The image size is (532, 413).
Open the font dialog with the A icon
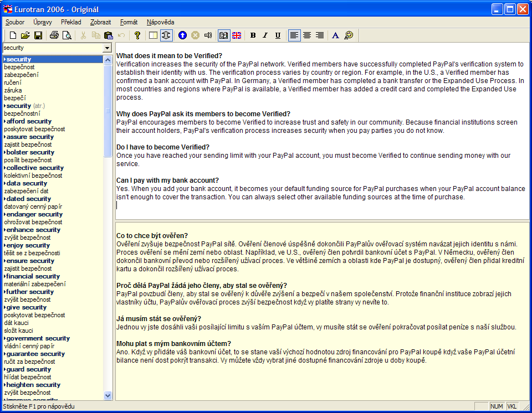(x=336, y=35)
